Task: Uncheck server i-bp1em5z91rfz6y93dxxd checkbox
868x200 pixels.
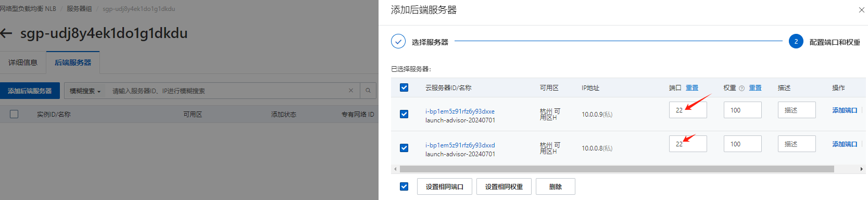Action: click(x=404, y=148)
